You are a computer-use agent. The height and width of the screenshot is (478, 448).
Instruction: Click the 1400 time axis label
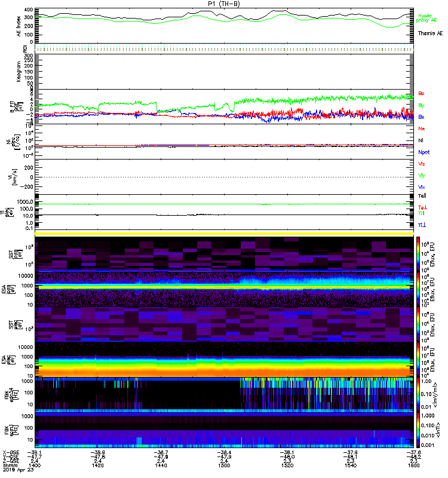tap(35, 465)
